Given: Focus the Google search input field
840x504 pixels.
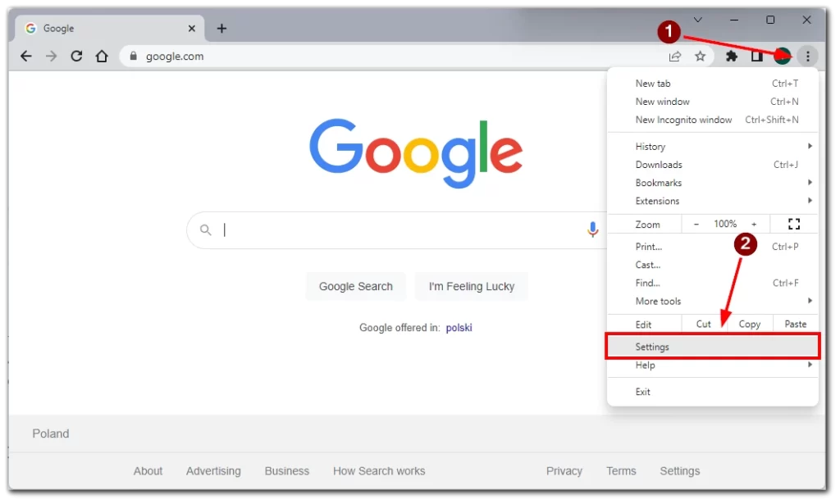Looking at the screenshot, I should click(396, 230).
